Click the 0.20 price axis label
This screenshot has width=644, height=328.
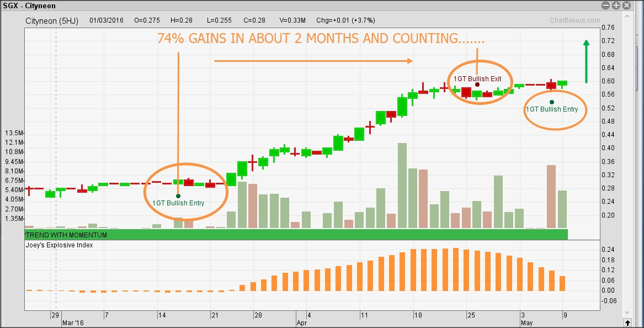pos(608,215)
